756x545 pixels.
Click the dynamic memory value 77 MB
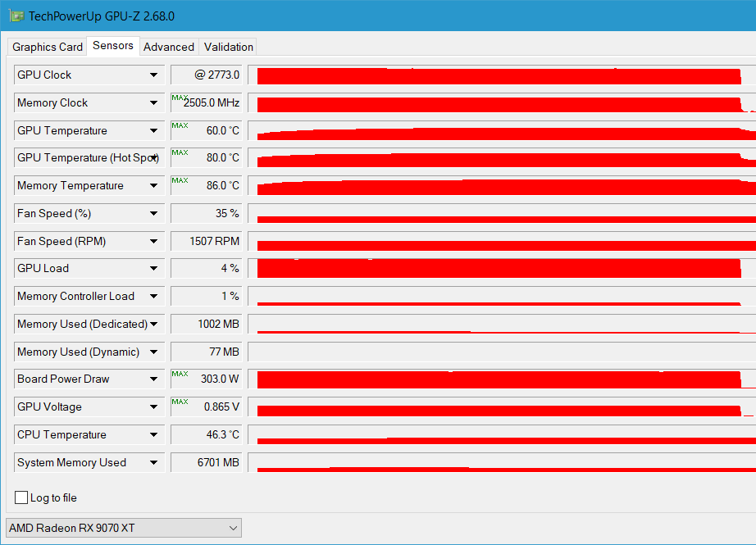207,352
